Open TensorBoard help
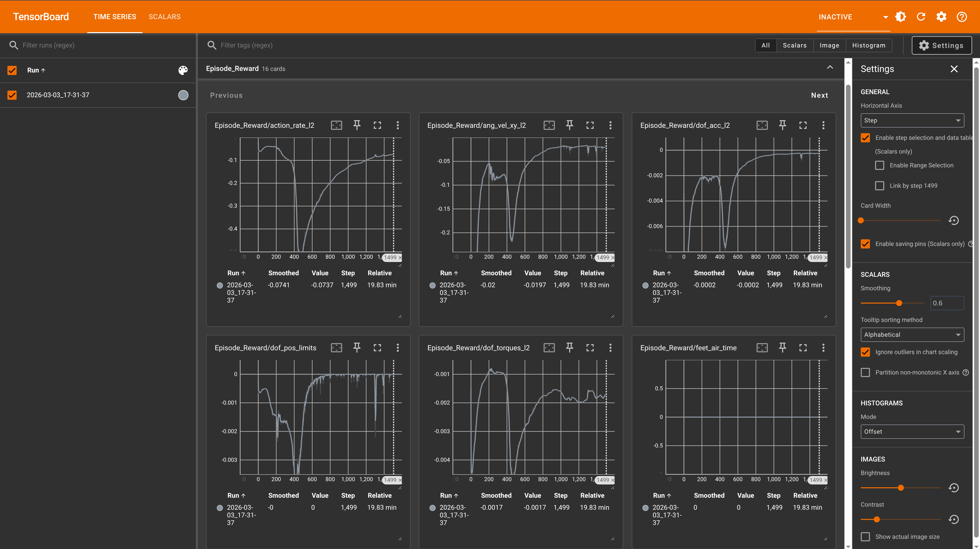Screen dimensions: 980x549 click(x=962, y=17)
